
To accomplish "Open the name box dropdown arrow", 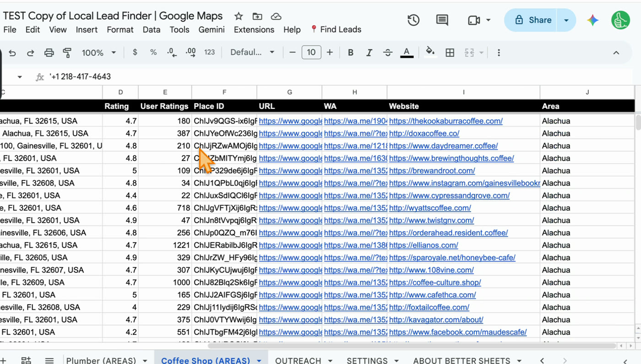I will [20, 77].
